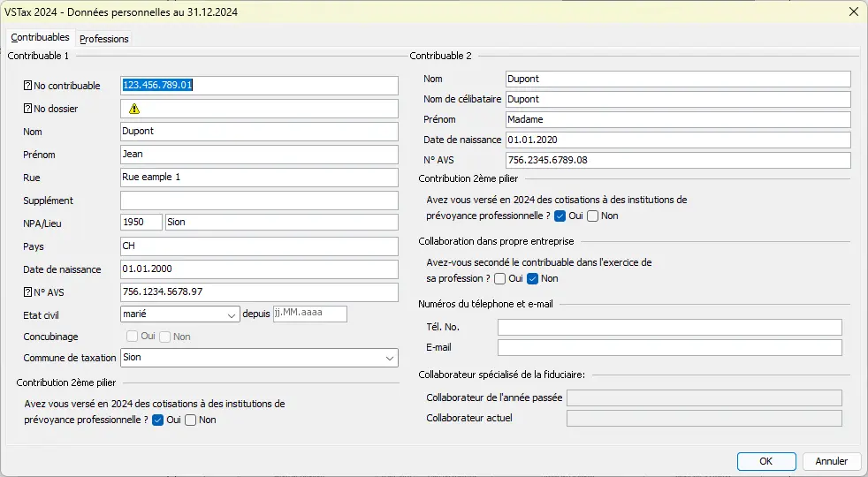The width and height of the screenshot is (868, 477).
Task: Click the No contribuable field
Action: [259, 85]
